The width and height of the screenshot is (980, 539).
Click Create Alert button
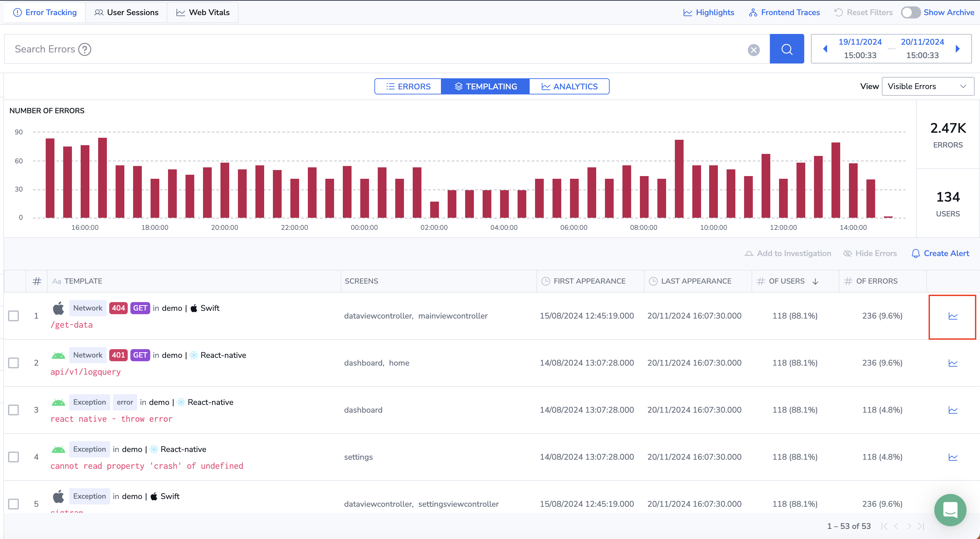point(940,253)
